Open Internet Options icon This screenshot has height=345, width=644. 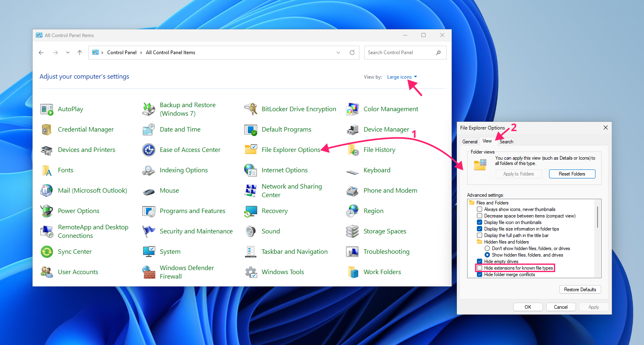click(x=251, y=170)
